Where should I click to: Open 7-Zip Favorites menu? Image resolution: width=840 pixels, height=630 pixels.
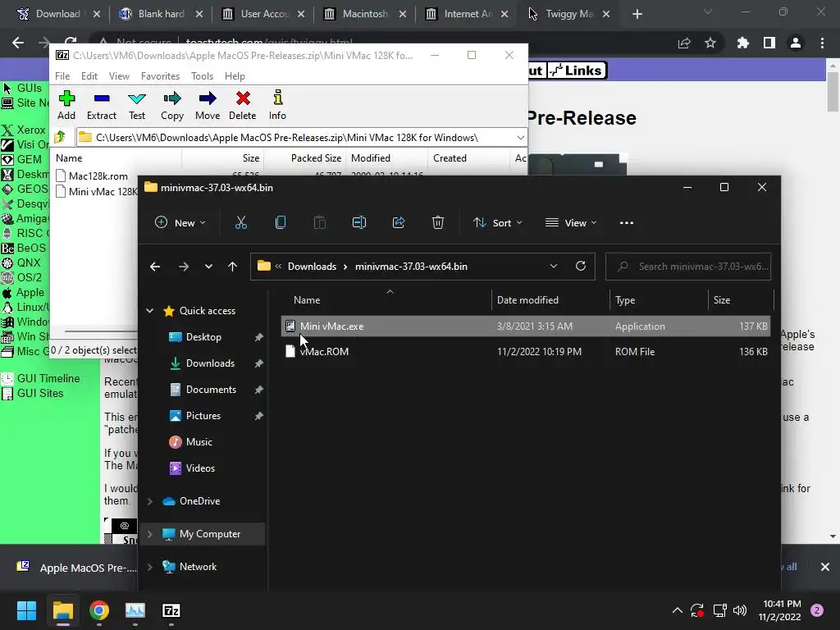coord(160,76)
